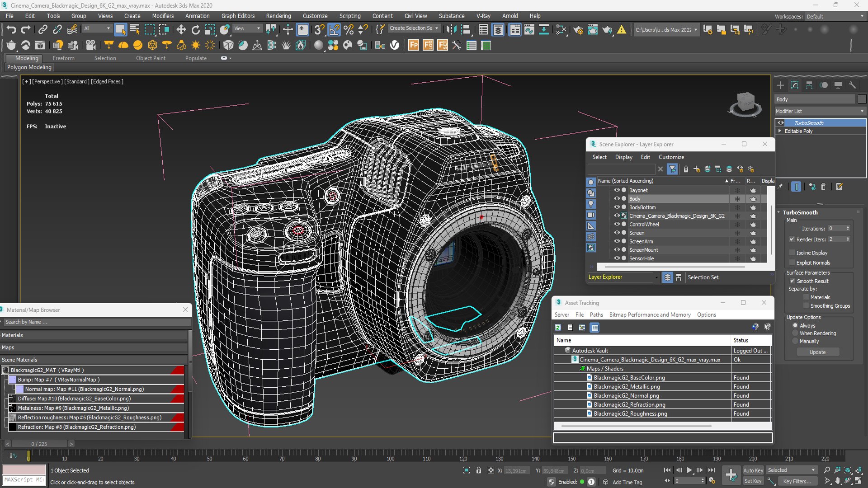Toggle Angle Snap in main toolbar

click(x=334, y=30)
